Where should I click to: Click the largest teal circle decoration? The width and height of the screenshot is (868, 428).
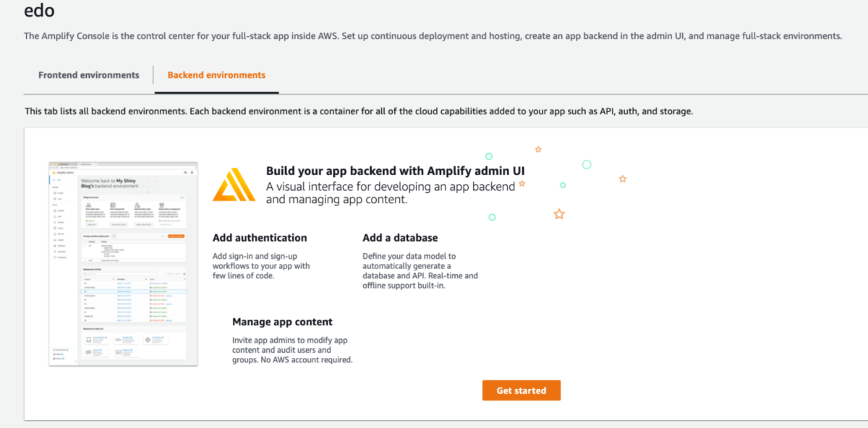587,165
